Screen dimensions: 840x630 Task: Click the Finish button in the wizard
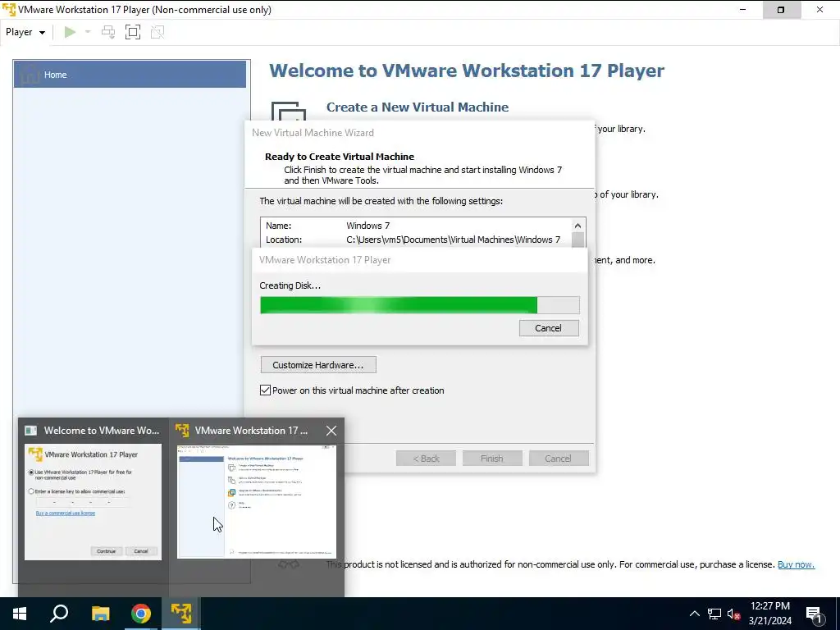tap(492, 459)
